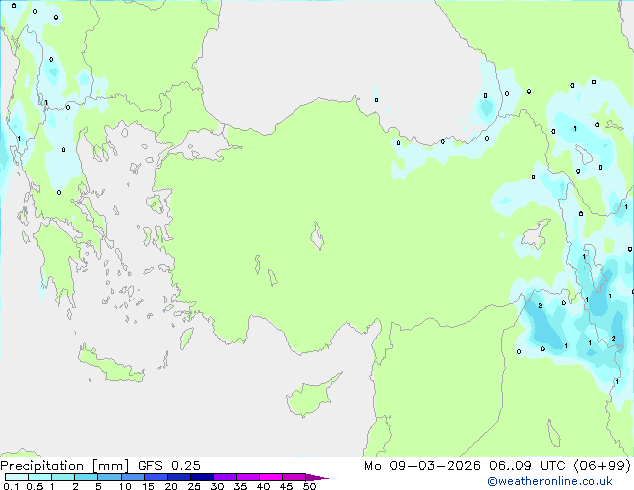This screenshot has height=490, width=634.
Task: Click the '(06+99)' forecast offset text
Action: (602, 466)
